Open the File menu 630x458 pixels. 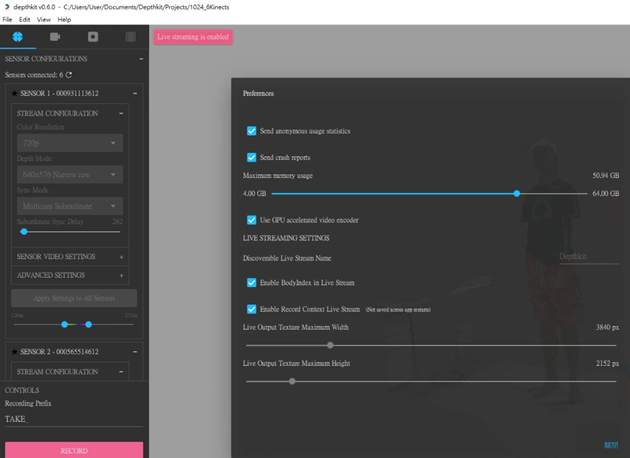8,19
